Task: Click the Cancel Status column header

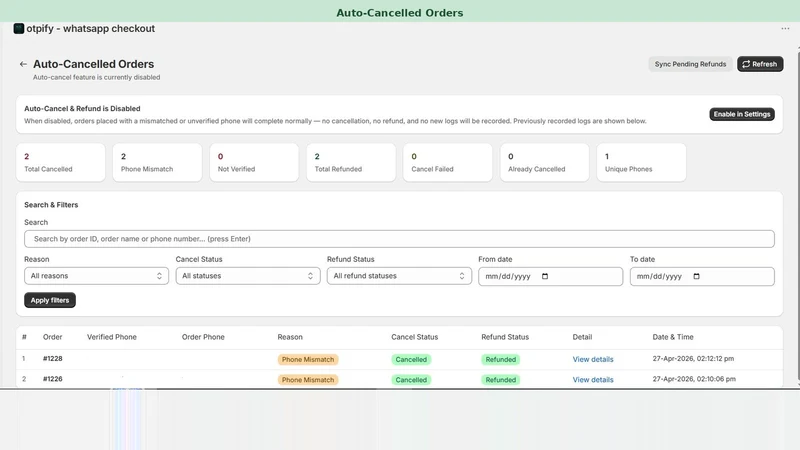Action: click(414, 337)
